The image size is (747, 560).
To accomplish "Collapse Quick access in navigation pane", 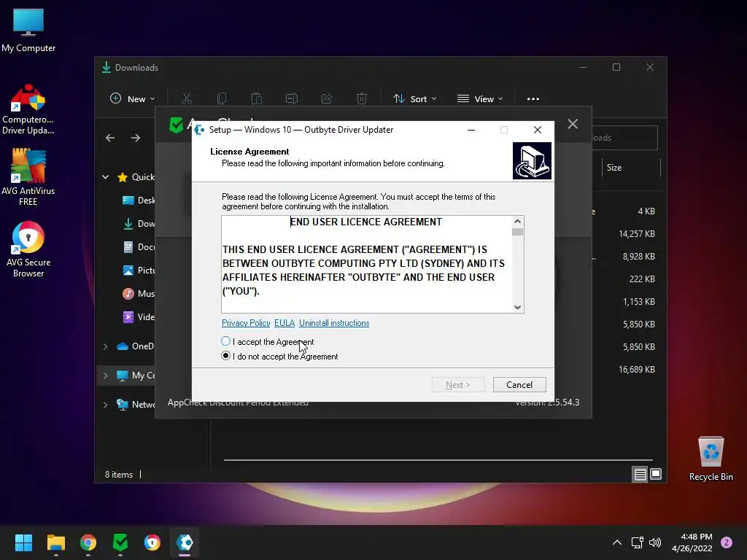I will tap(105, 177).
